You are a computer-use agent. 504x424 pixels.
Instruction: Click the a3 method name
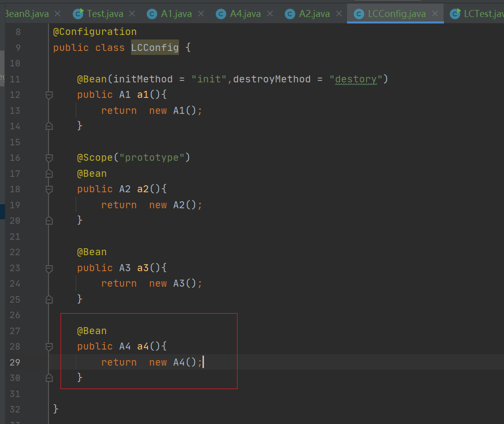[x=143, y=268]
